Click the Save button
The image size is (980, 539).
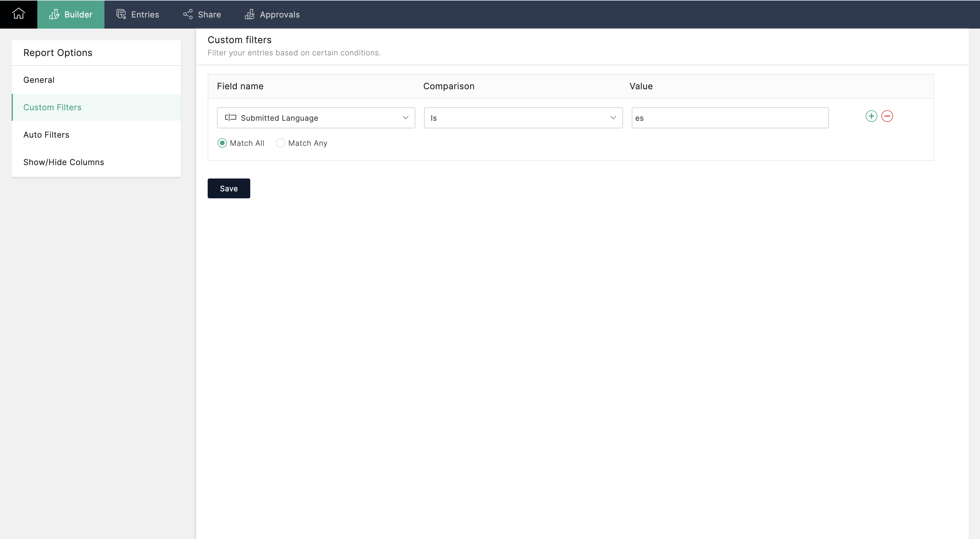[229, 188]
